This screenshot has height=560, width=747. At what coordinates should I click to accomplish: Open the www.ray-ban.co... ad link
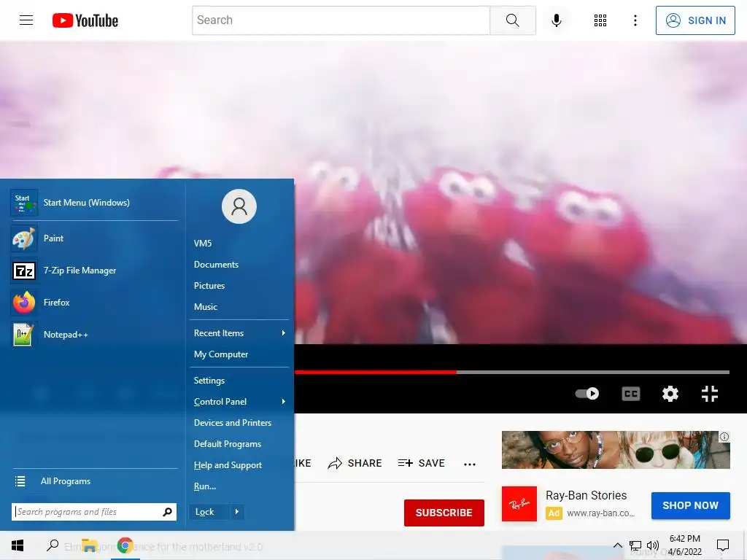601,513
